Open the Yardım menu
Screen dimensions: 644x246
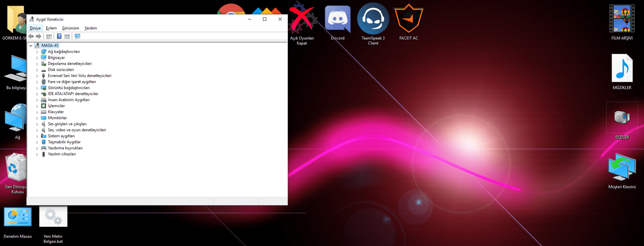tap(90, 28)
